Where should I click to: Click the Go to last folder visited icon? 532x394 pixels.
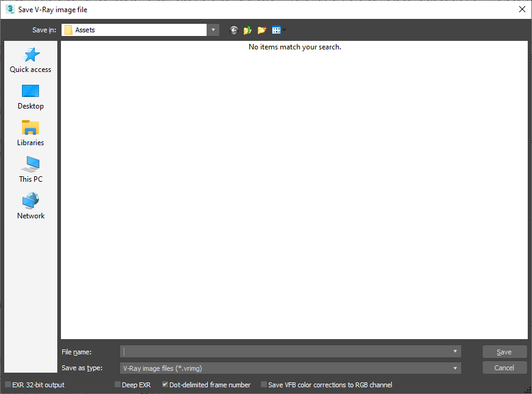[233, 29]
